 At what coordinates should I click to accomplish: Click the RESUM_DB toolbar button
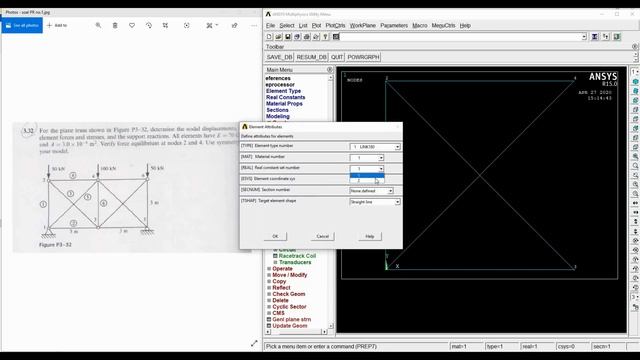click(x=311, y=57)
